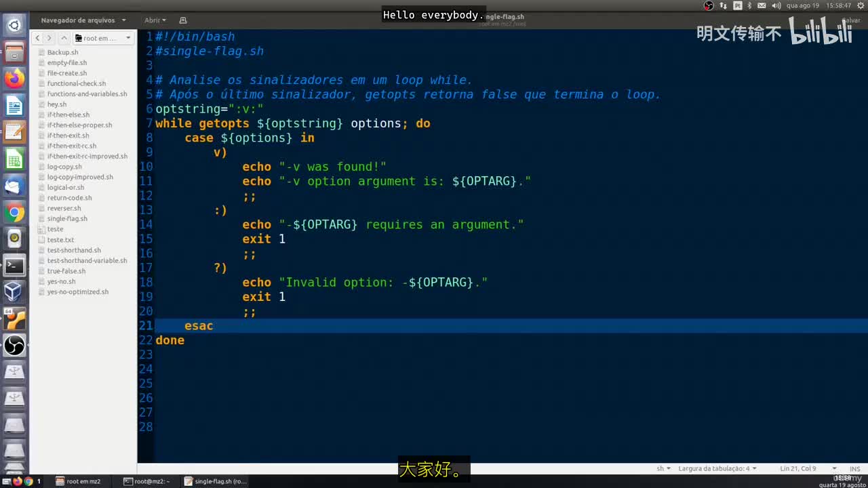
Task: Open the text editor dock icon
Action: point(14,132)
